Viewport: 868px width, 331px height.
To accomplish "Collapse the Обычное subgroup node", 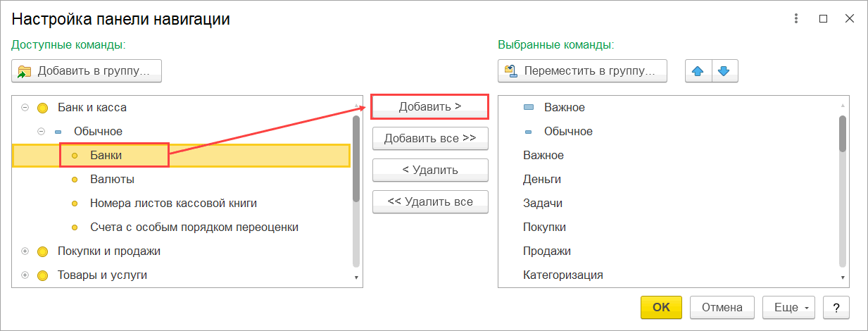I will point(41,132).
